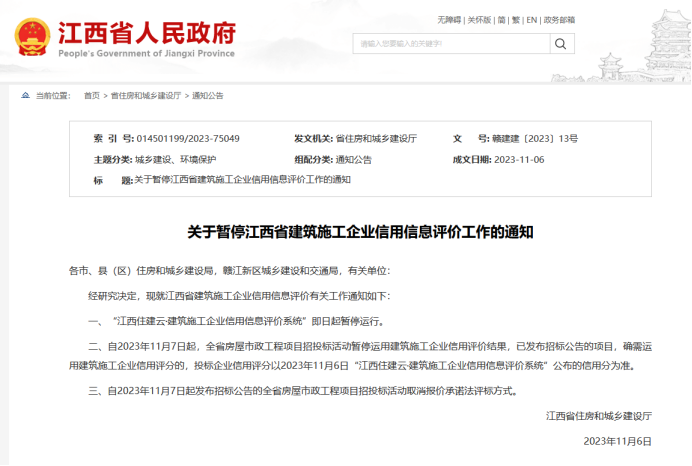Click the bold article headline
692x466 pixels.
[x=360, y=232]
